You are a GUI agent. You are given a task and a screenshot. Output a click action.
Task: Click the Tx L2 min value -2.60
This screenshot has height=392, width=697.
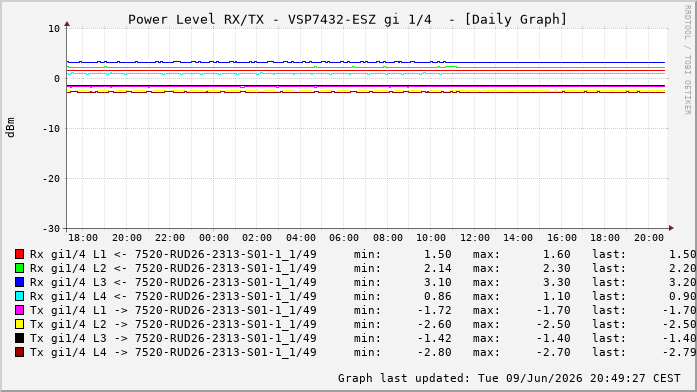click(x=434, y=324)
